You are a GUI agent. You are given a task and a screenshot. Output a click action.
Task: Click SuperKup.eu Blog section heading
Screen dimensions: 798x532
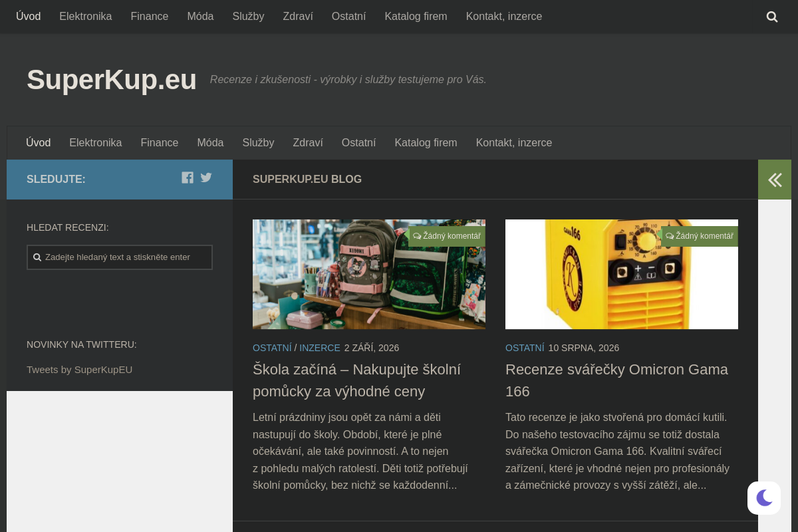[x=307, y=180]
